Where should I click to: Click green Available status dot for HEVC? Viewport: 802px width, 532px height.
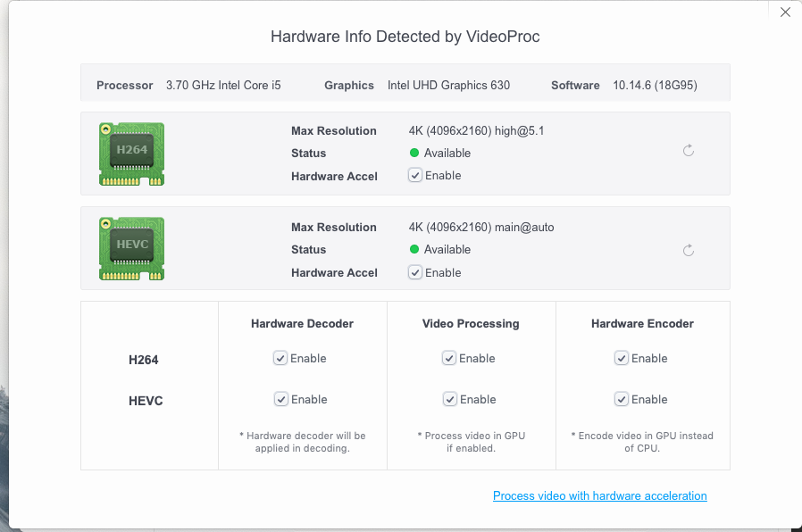click(x=414, y=250)
